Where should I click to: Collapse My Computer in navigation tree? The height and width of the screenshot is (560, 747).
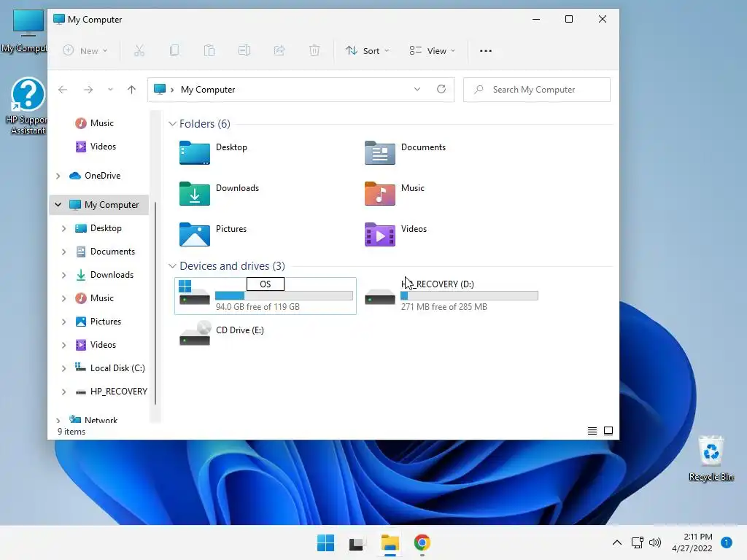click(58, 205)
